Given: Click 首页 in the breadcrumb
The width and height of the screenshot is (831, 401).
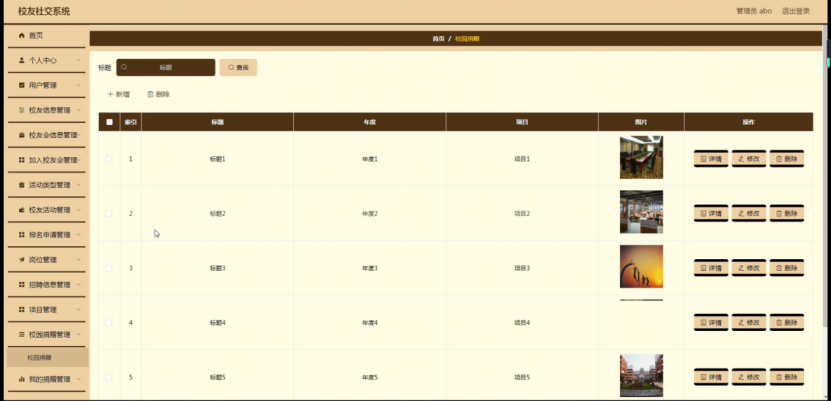Looking at the screenshot, I should click(x=438, y=39).
